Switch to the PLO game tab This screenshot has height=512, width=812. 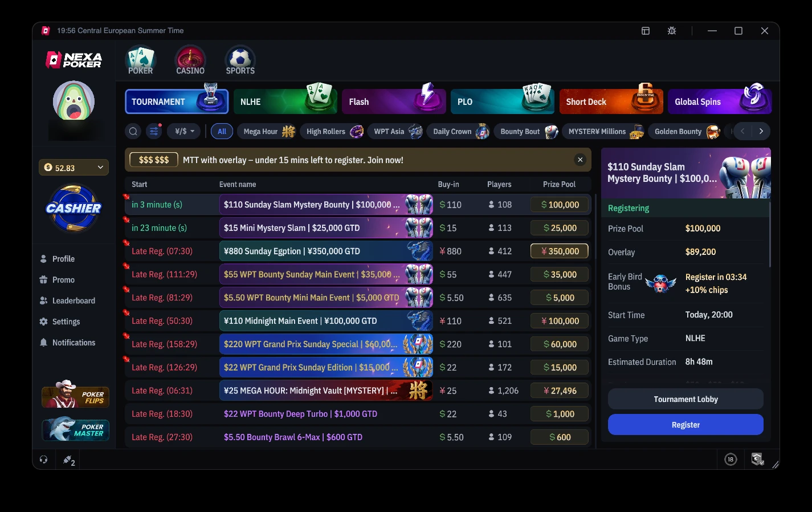tap(503, 101)
